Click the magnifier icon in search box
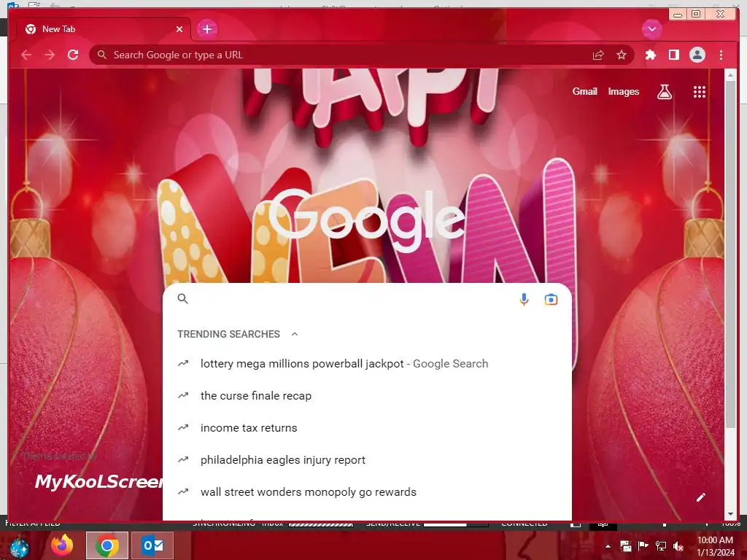 click(x=182, y=299)
